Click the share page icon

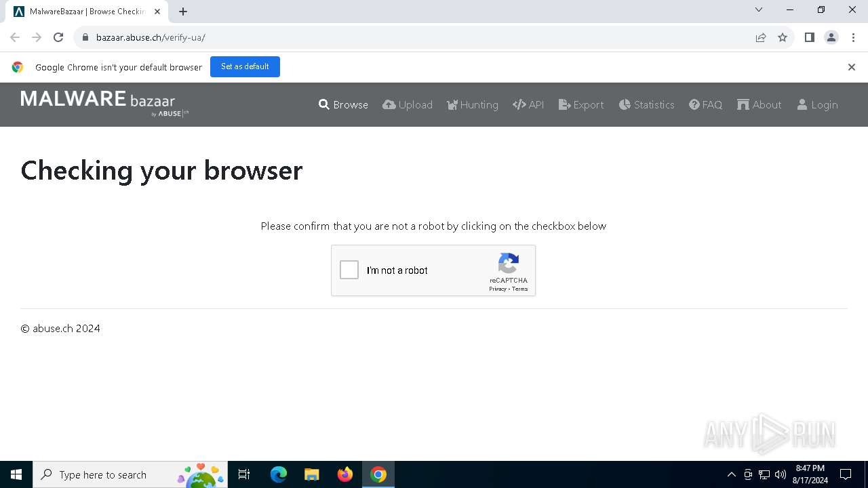[x=761, y=37]
